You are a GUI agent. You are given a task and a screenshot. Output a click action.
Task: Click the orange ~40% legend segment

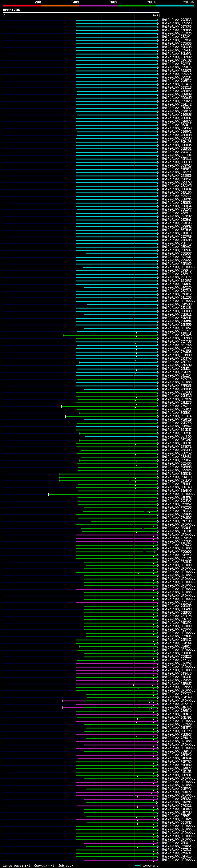click(60, 6)
